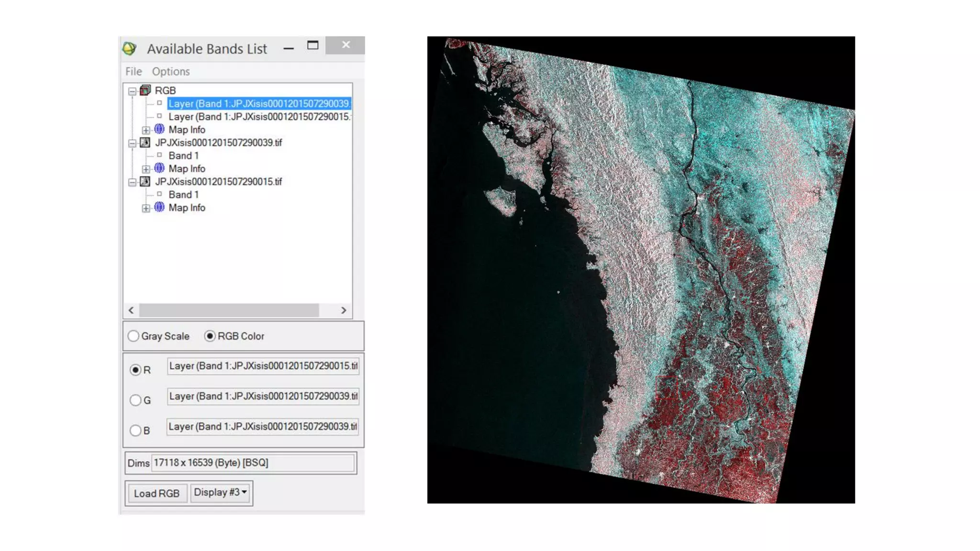Open the Display #3 dropdown
Screen dimensions: 980x551
(221, 493)
